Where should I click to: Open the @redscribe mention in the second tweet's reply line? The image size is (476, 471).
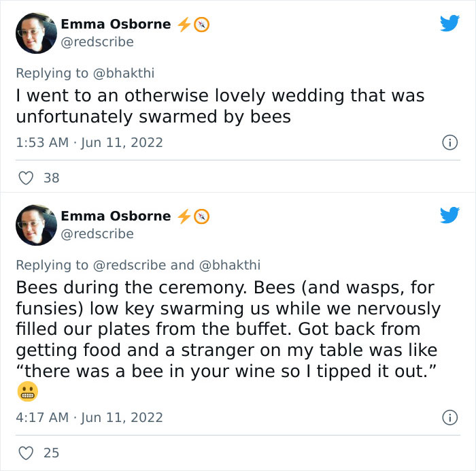(x=129, y=265)
